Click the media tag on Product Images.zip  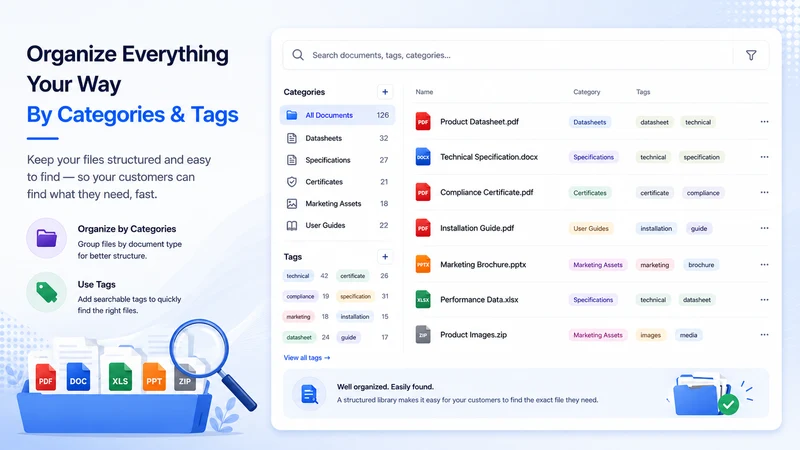688,335
